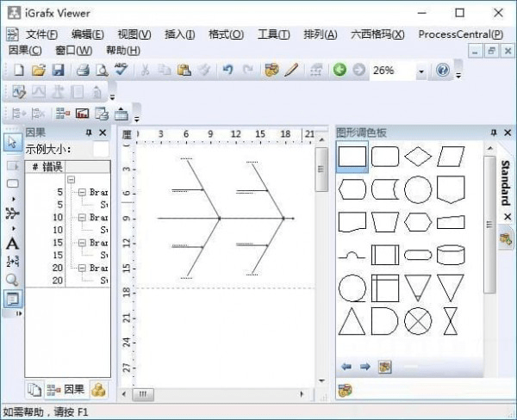Pick the parallelogram shape in palette
The image size is (517, 420).
pyautogui.click(x=451, y=157)
